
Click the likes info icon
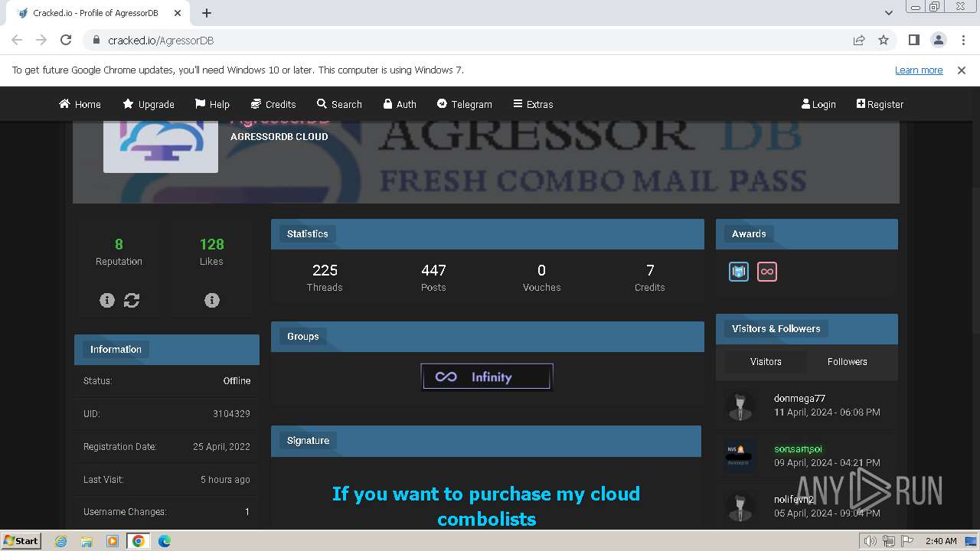(x=212, y=301)
